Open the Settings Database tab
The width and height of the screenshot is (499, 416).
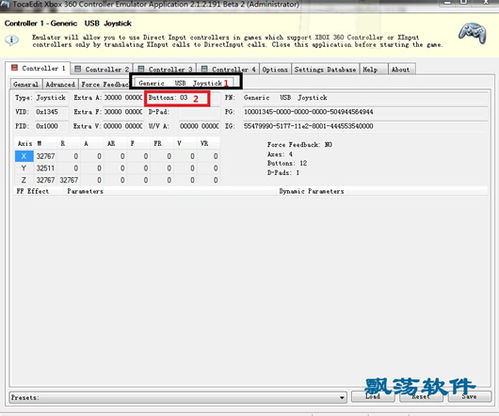[325, 69]
